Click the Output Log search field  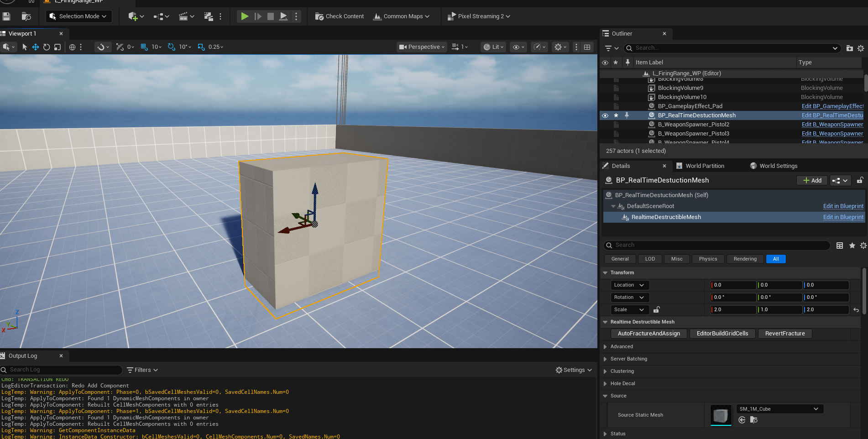64,370
